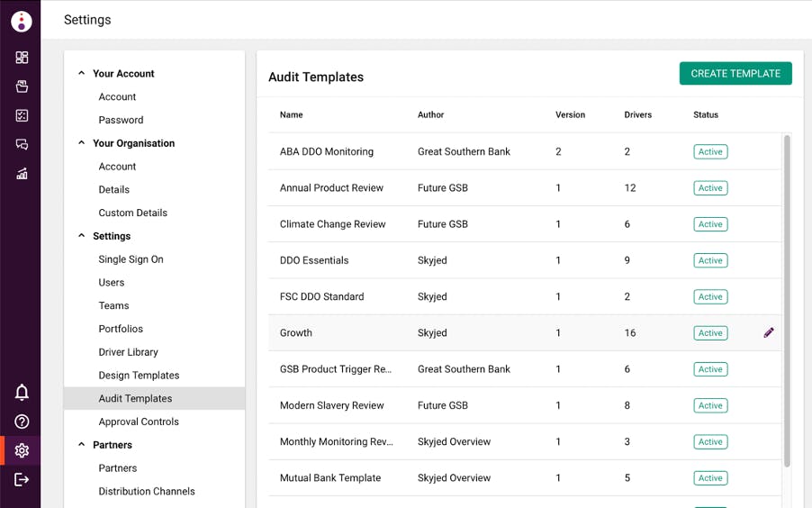Click the portfolio box icon in sidebar
The width and height of the screenshot is (812, 508).
(22, 86)
